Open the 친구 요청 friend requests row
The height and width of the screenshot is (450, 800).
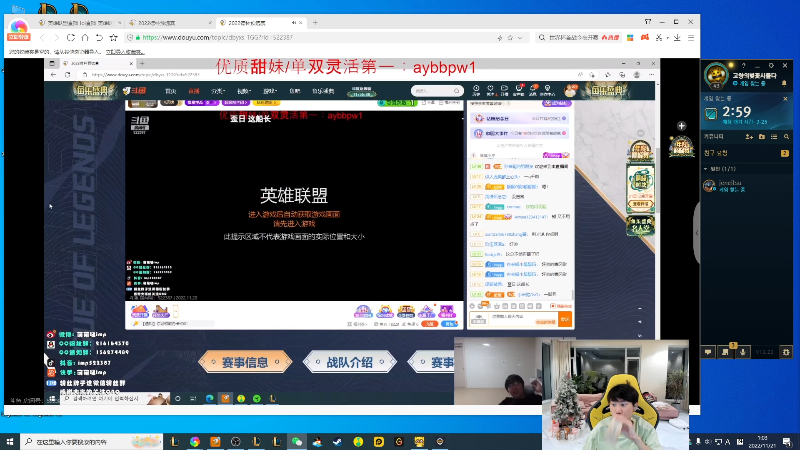pyautogui.click(x=746, y=153)
